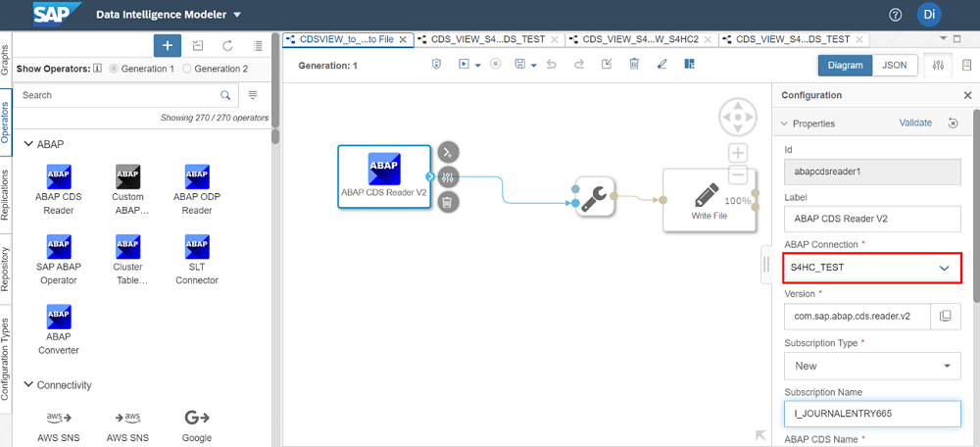Click the Subscription Name input field
The width and height of the screenshot is (980, 447).
point(872,414)
